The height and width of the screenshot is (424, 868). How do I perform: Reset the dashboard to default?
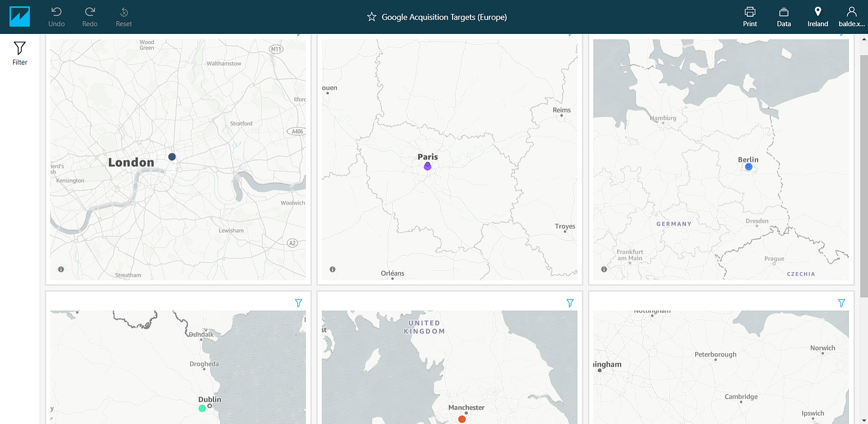[x=124, y=17]
